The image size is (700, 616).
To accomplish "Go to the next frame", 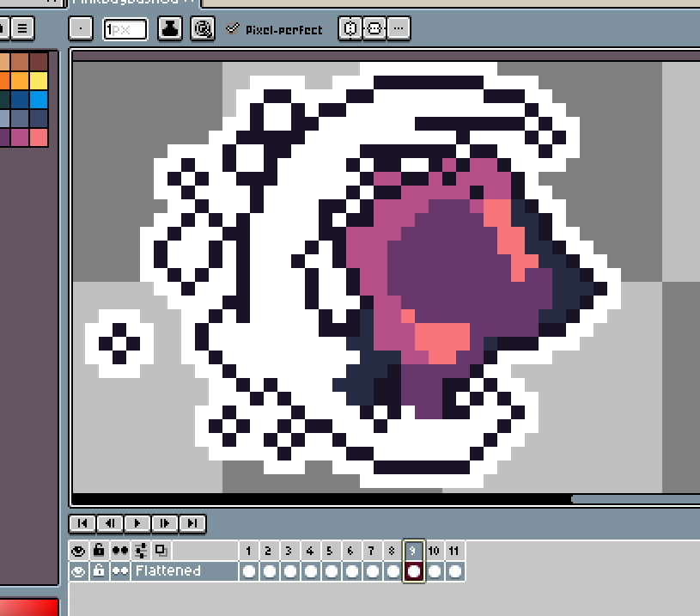I will 164,523.
